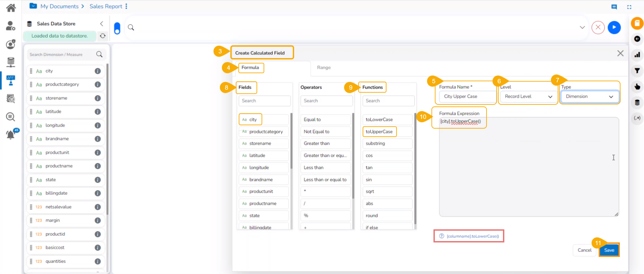
Task: Click the search magnifier in dimension search
Action: 99,54
